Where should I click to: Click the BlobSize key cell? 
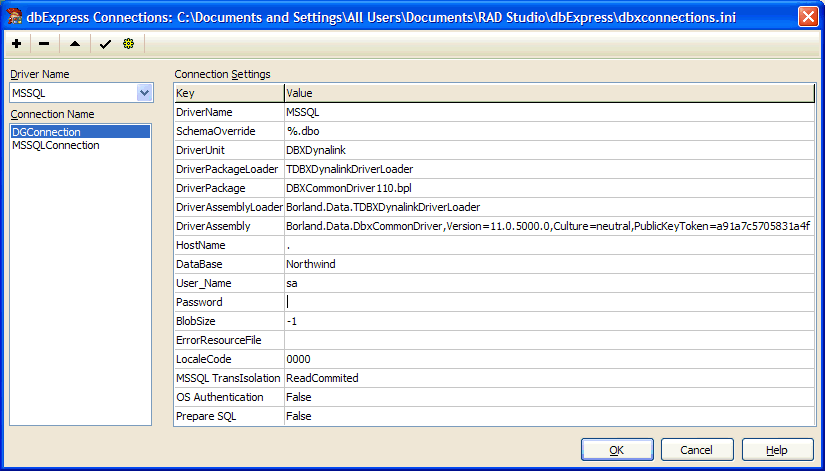(x=229, y=321)
